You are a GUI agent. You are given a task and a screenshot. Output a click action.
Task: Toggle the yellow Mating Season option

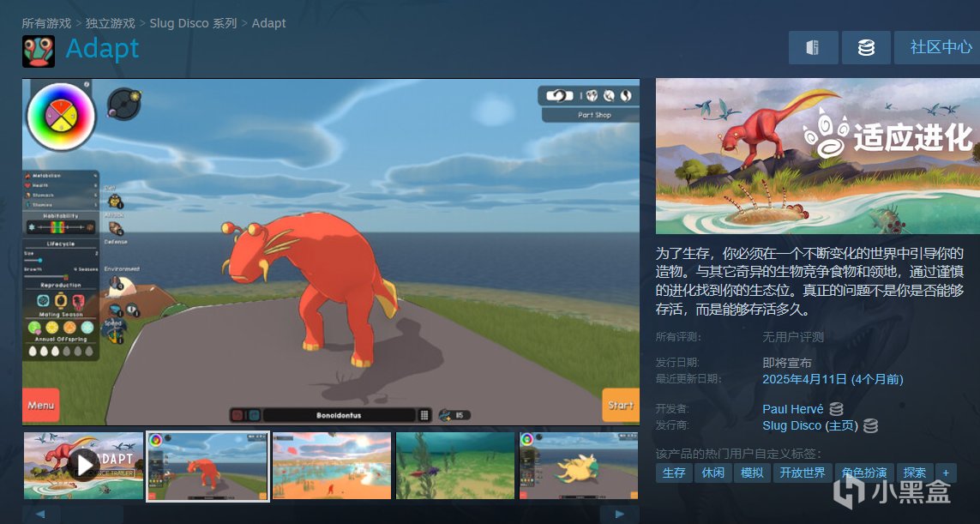tap(52, 328)
